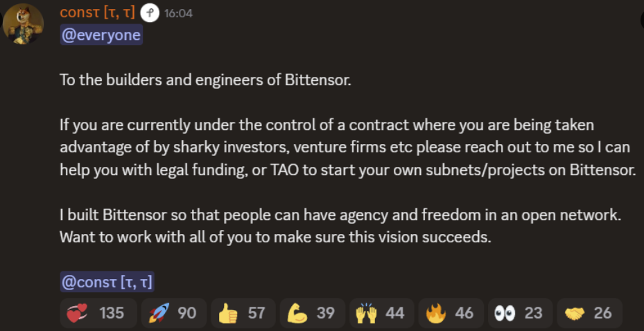This screenshot has width=644, height=331.
Task: Add a rocket reaction to the message
Action: (x=172, y=313)
